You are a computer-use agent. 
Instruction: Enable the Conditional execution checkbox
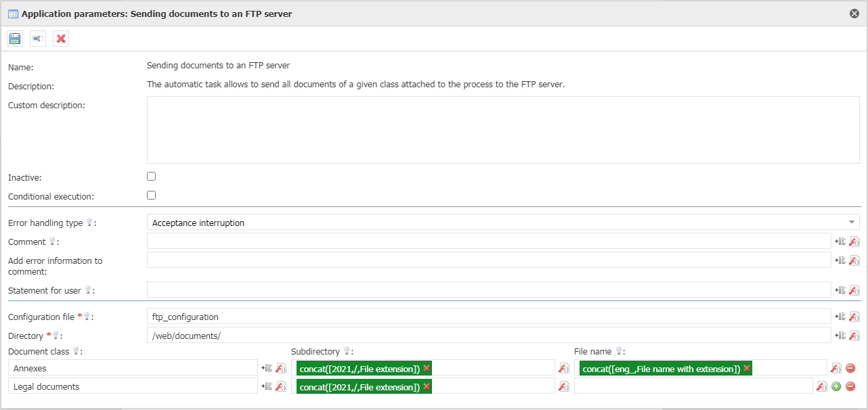[x=152, y=196]
